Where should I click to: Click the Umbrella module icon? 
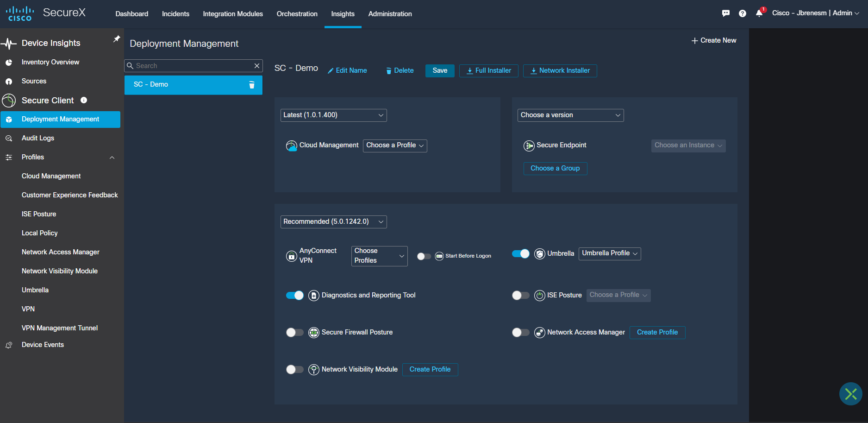pos(540,254)
